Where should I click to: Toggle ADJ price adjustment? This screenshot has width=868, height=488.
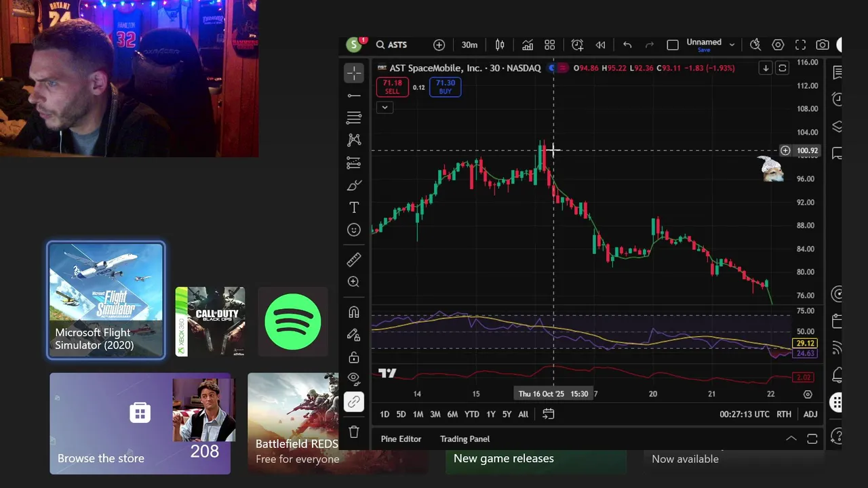click(x=810, y=414)
